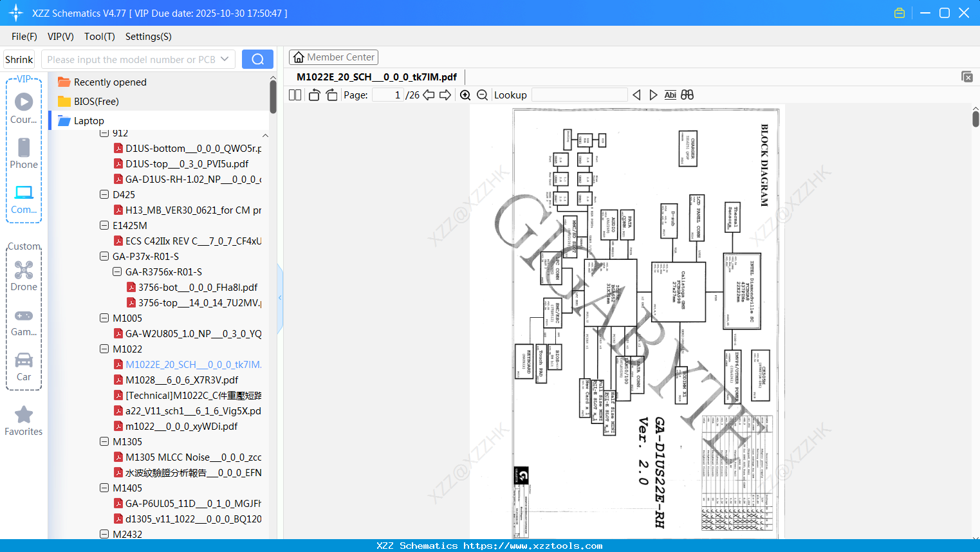Open the Tool(T) menu
Screen dimensions: 980x552
pos(100,37)
